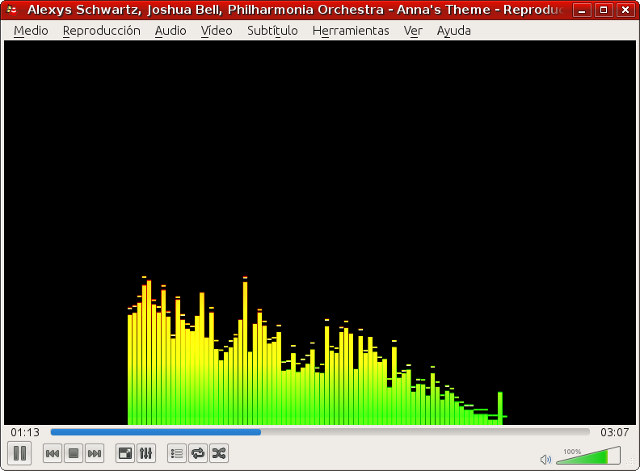The height and width of the screenshot is (471, 640).
Task: Pause playback with the pause button
Action: click(20, 454)
